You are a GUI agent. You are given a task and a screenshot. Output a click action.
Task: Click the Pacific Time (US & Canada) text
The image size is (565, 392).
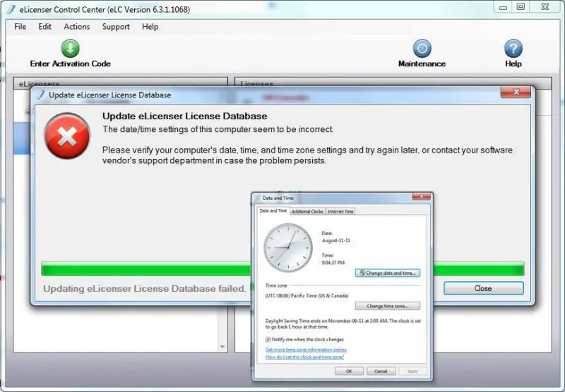click(307, 296)
